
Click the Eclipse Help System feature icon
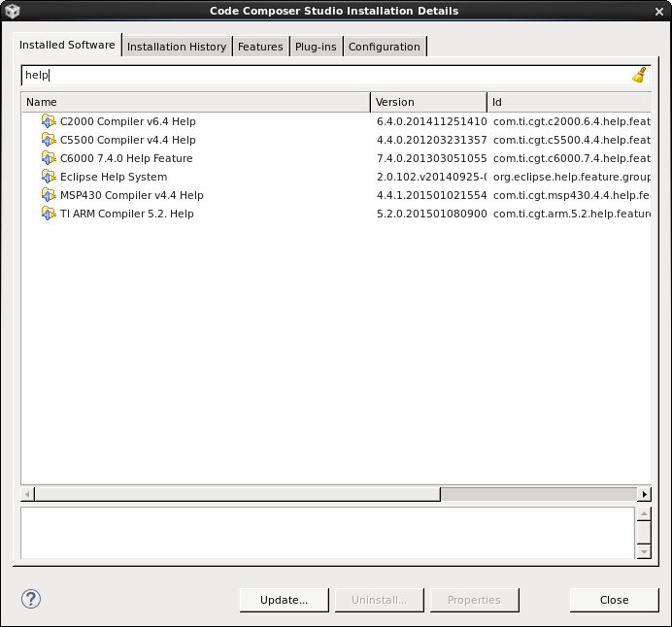pyautogui.click(x=49, y=177)
